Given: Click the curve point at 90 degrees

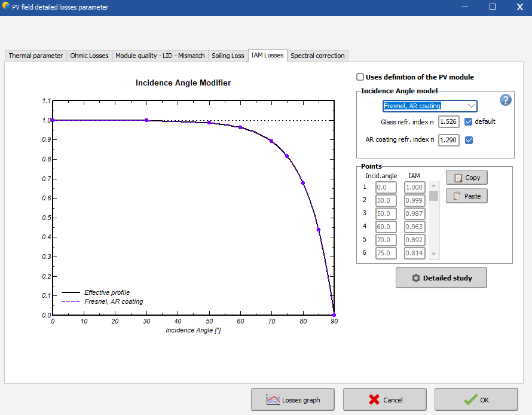Looking at the screenshot, I should tap(334, 315).
